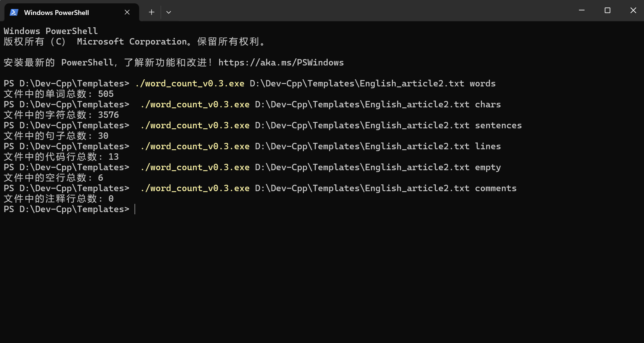Open the https://aka.ms/PSWindows link
The height and width of the screenshot is (343, 644).
[281, 62]
